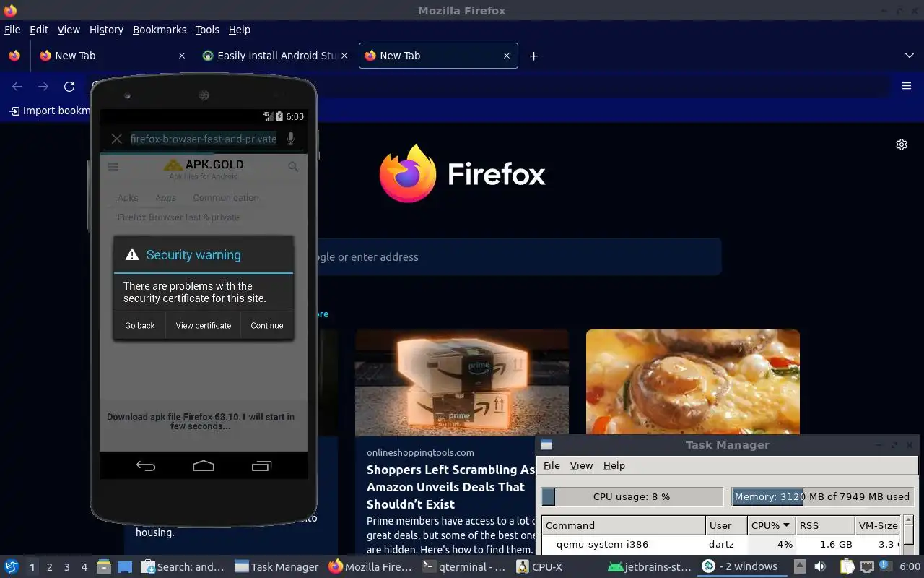This screenshot has height=578, width=924.
Task: Open the Amazon boxes article thumbnail
Action: click(462, 383)
